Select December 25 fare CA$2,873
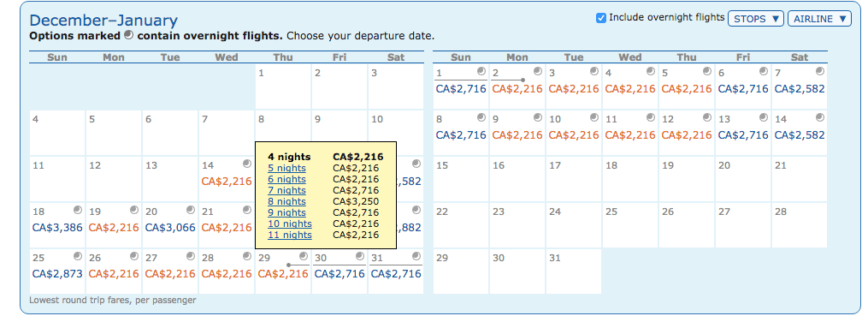 (57, 273)
